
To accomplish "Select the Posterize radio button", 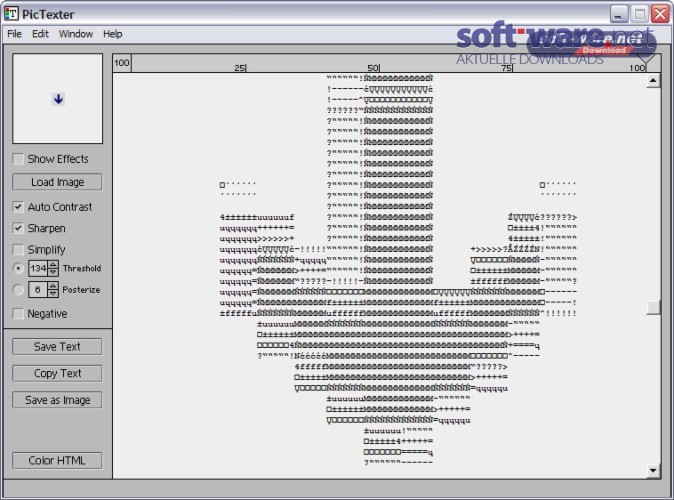I will (18, 290).
